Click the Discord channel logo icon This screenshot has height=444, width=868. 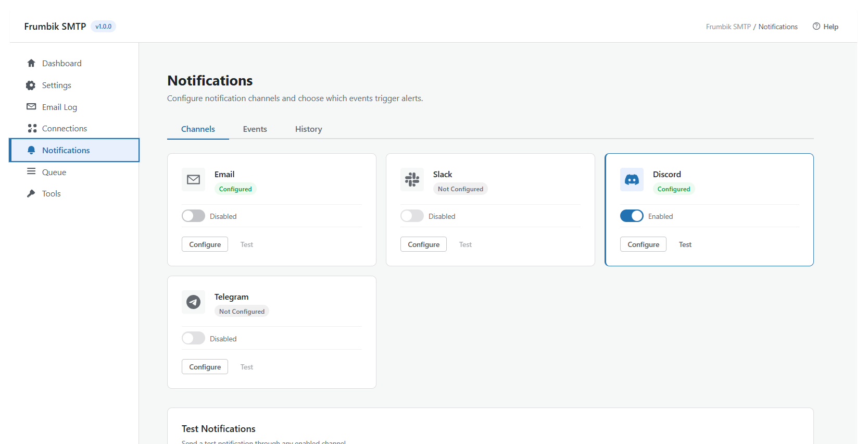point(632,180)
